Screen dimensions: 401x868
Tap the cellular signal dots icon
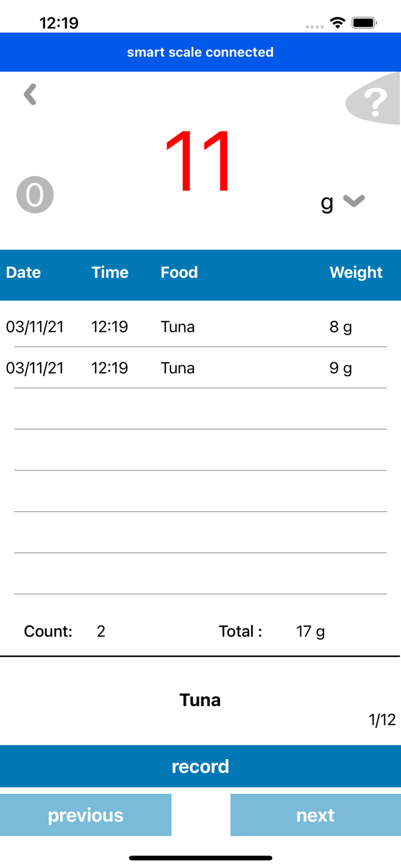click(x=315, y=26)
